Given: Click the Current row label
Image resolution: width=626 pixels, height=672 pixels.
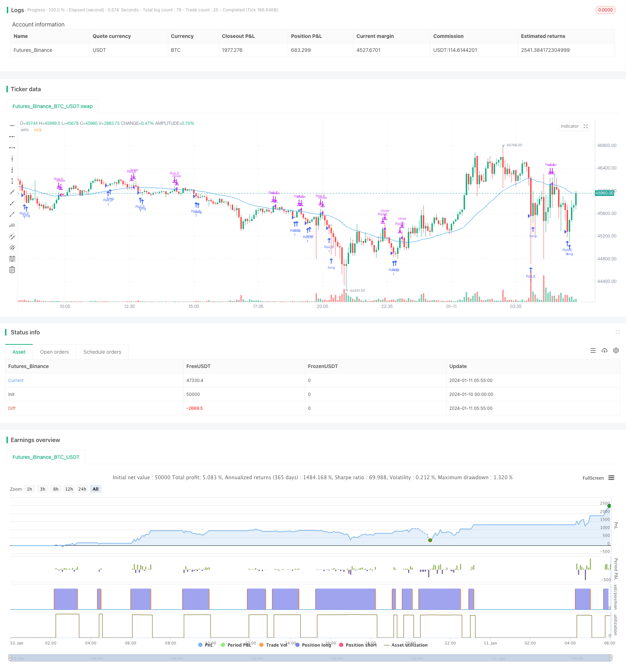Looking at the screenshot, I should pyautogui.click(x=16, y=380).
